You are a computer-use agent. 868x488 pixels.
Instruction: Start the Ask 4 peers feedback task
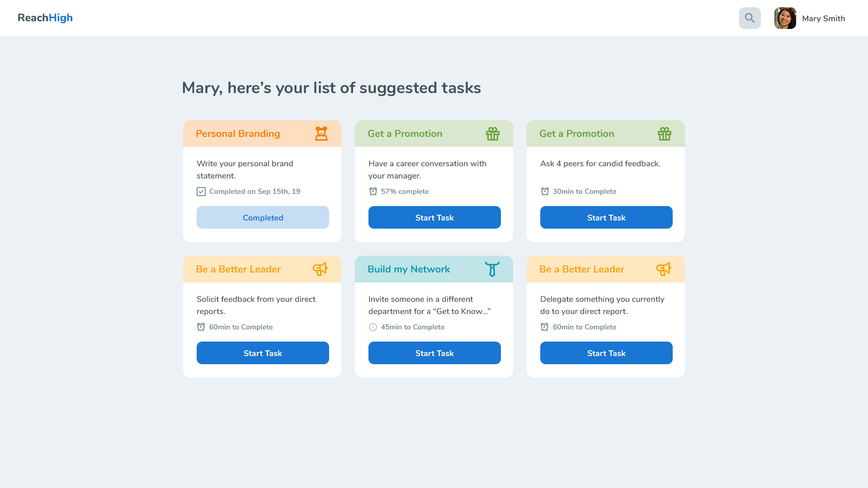pos(606,217)
